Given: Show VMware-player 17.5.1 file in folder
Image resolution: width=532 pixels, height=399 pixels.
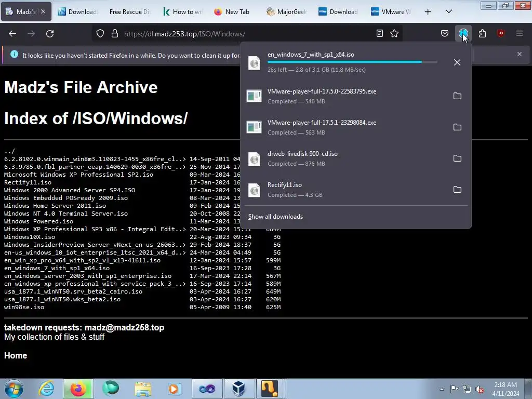Looking at the screenshot, I should (457, 127).
